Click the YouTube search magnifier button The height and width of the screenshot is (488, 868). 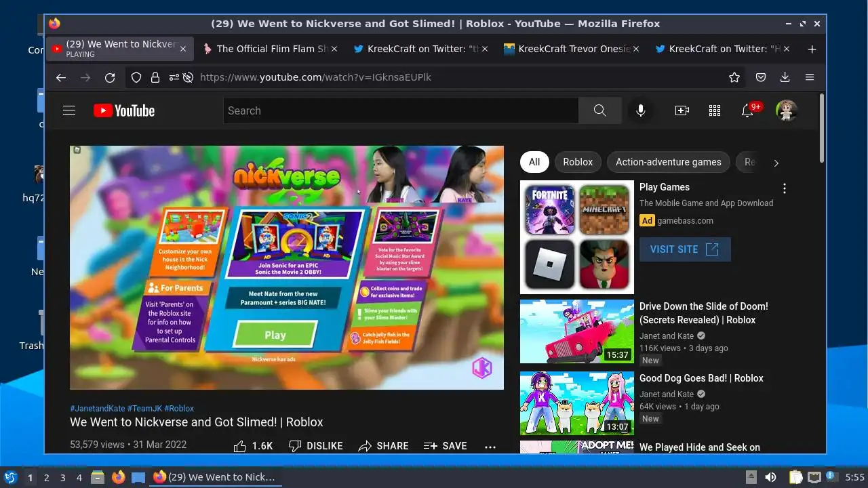point(599,110)
